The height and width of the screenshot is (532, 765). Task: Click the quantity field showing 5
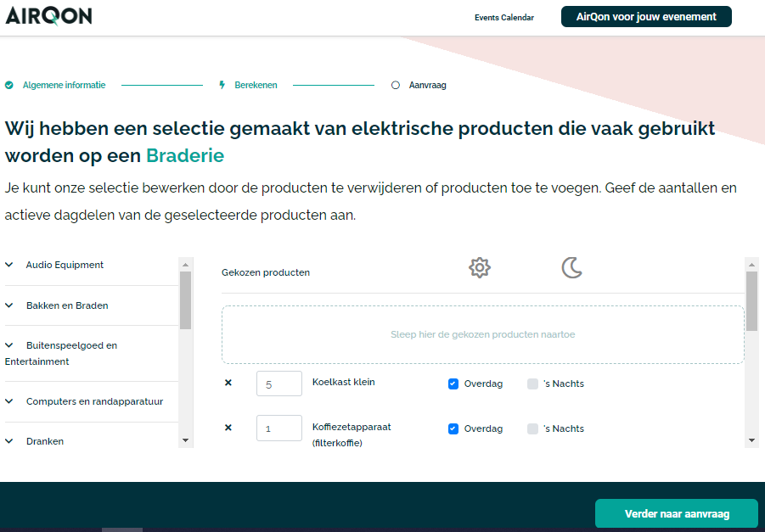[278, 383]
